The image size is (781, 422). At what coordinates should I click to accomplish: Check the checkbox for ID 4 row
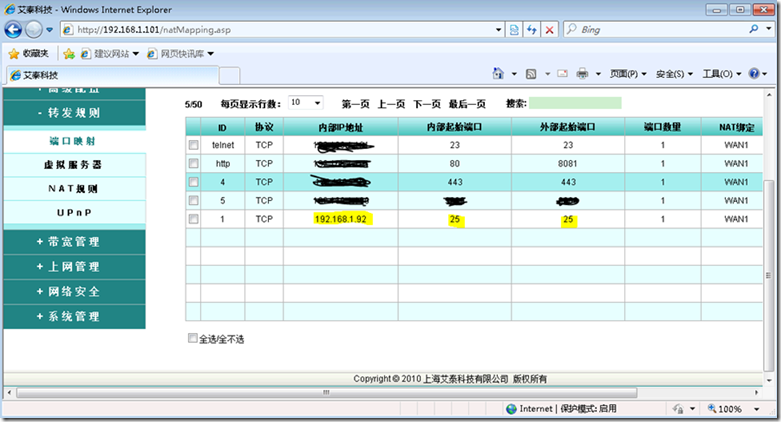[x=193, y=182]
